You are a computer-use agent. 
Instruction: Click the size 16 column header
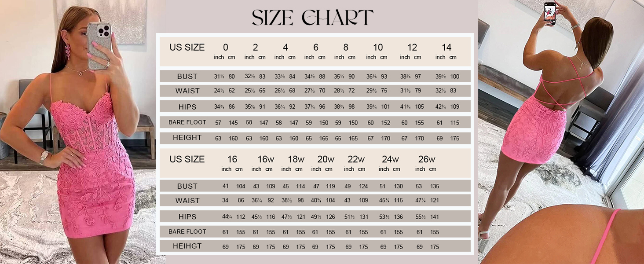point(232,159)
